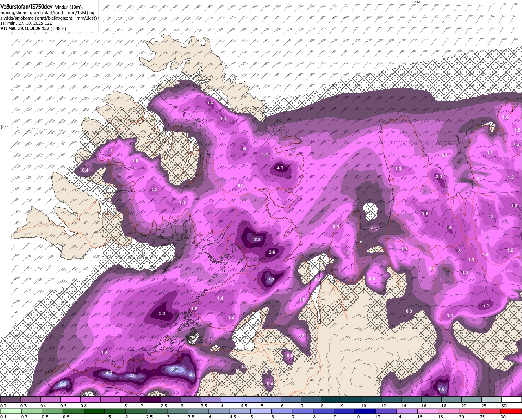Click the 2.8 precipitation value on map
Viewport: 522px width, 420px height.
(257, 240)
